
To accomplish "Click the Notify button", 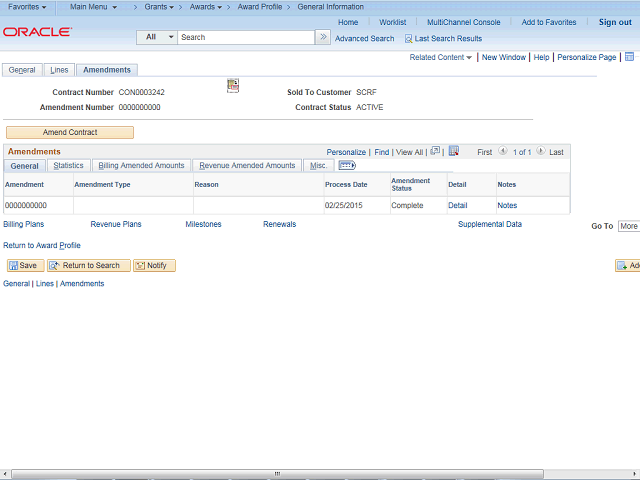I will point(154,265).
